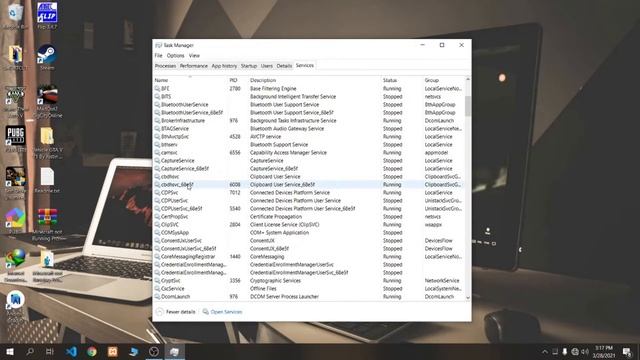The image size is (640, 360).
Task: Click the services list scrollbar thumb
Action: 468,106
